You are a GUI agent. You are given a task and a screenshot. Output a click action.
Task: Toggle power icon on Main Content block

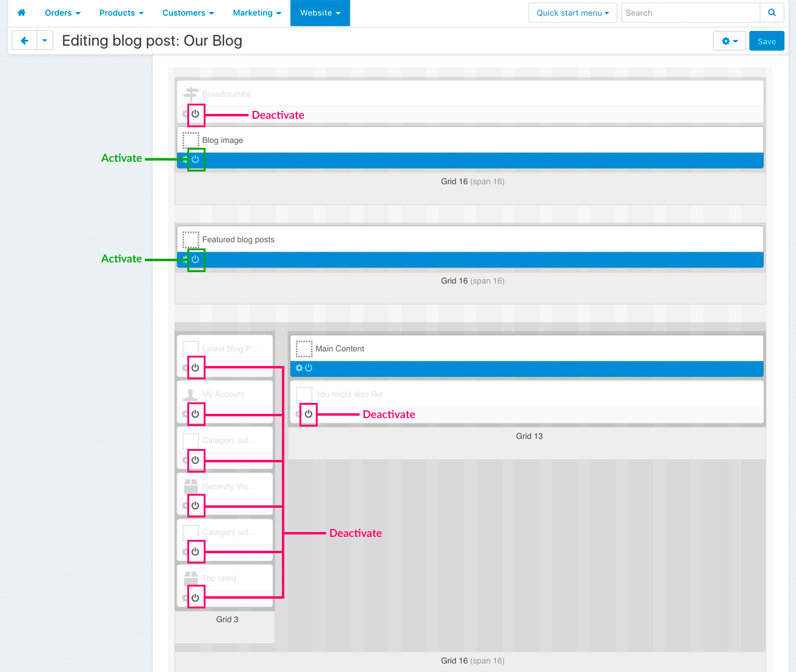309,368
